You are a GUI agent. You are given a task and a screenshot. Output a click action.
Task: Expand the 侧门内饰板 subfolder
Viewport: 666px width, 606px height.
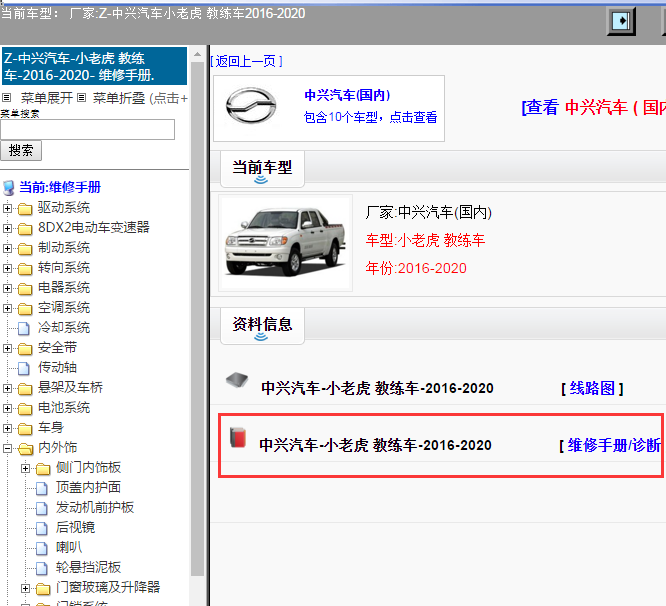tap(25, 468)
